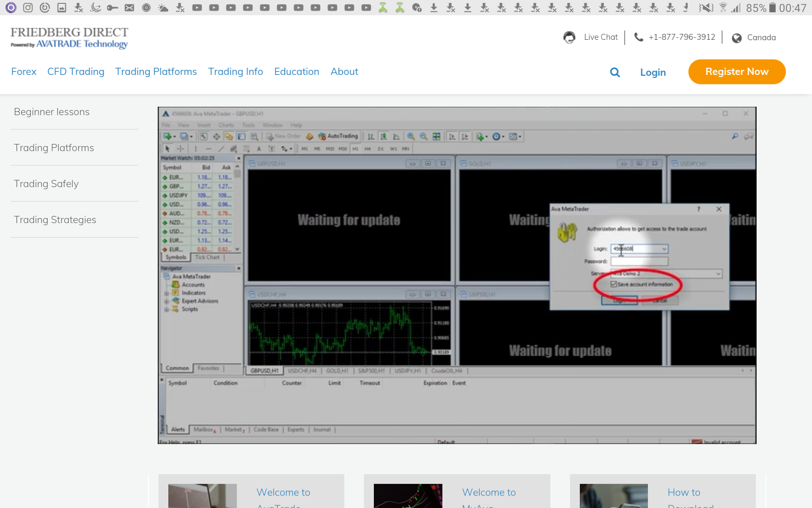812x508 pixels.
Task: Click the Cancel button in login dialog
Action: (x=660, y=301)
